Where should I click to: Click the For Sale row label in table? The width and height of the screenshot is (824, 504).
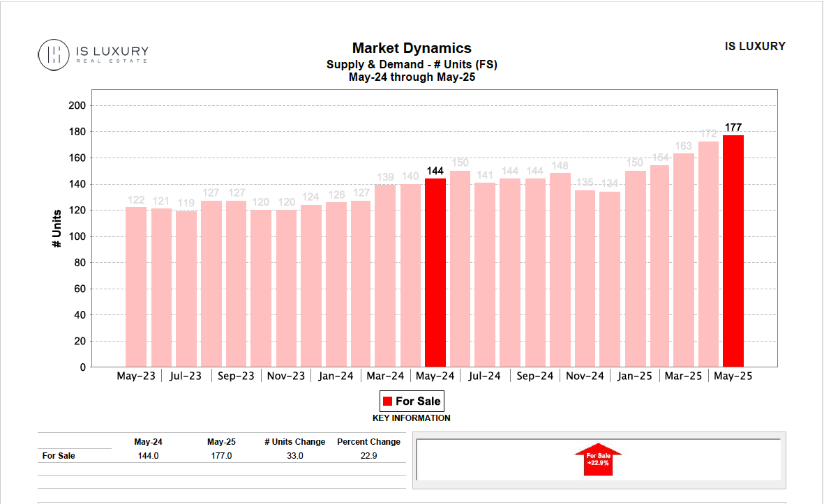point(59,456)
